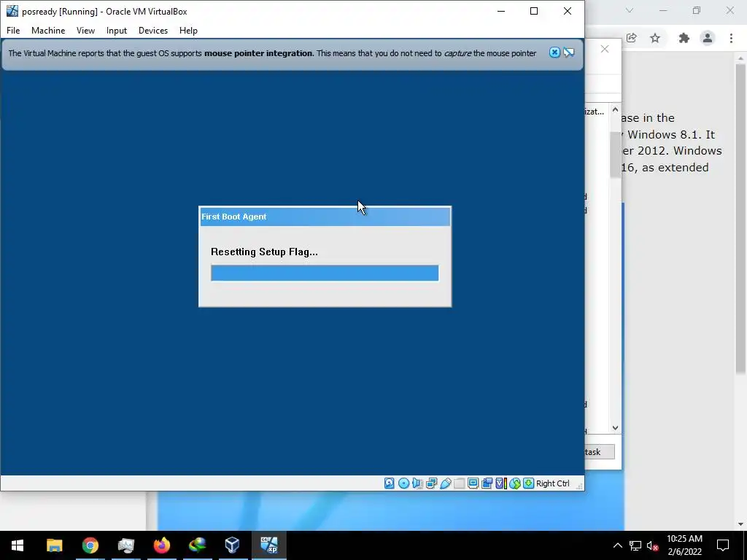Click the USB devices status icon
The image size is (747, 560).
tap(446, 483)
